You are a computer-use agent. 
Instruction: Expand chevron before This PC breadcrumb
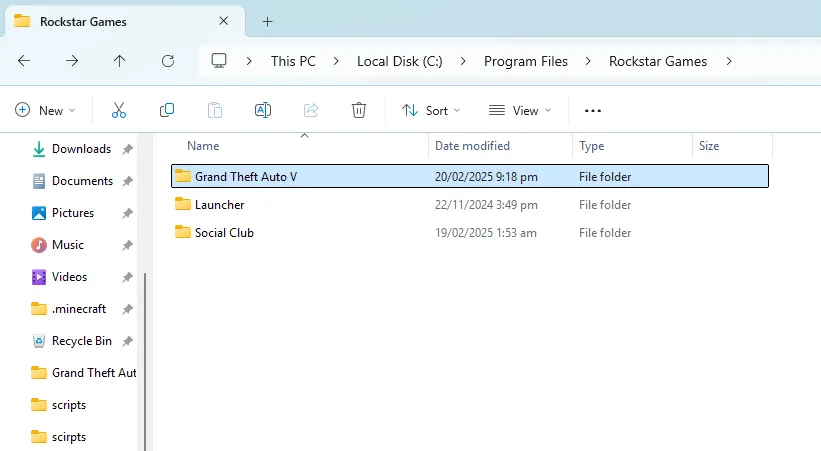pos(249,61)
